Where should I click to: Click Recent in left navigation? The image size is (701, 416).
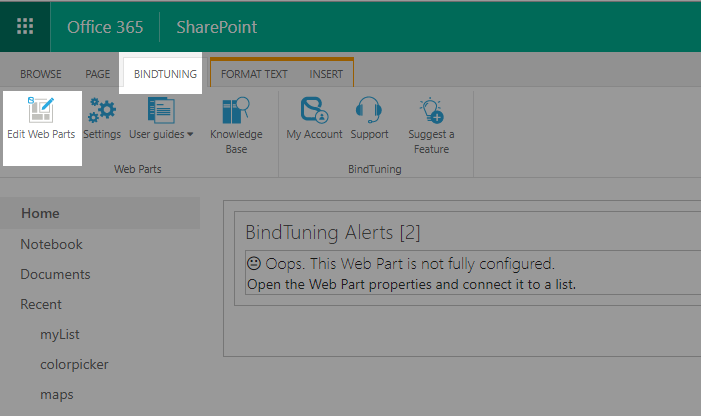tap(41, 304)
